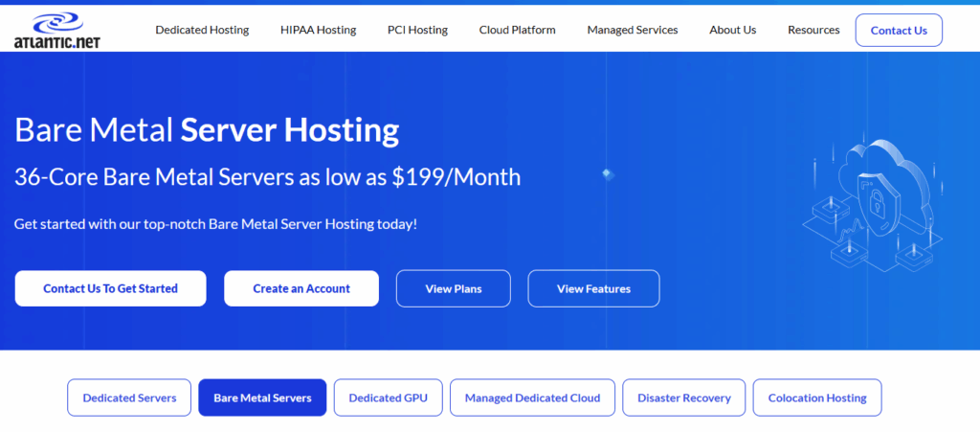This screenshot has height=432, width=980.
Task: Open the Cloud Platform menu
Action: coord(517,30)
